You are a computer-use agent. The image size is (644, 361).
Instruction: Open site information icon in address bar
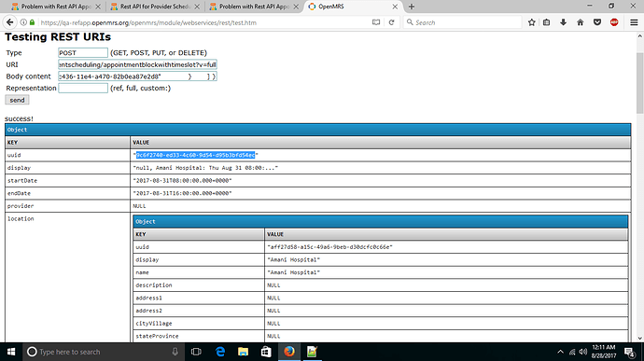[23, 22]
